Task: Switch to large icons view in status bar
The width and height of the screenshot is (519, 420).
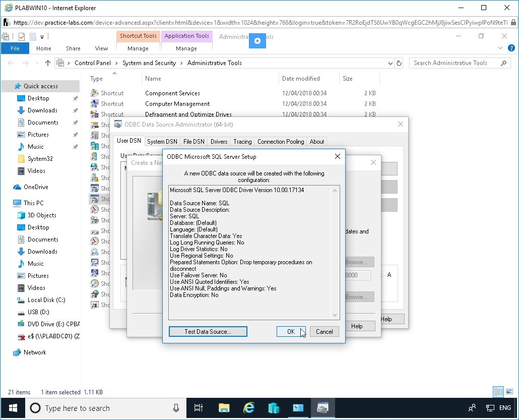Action: click(509, 392)
